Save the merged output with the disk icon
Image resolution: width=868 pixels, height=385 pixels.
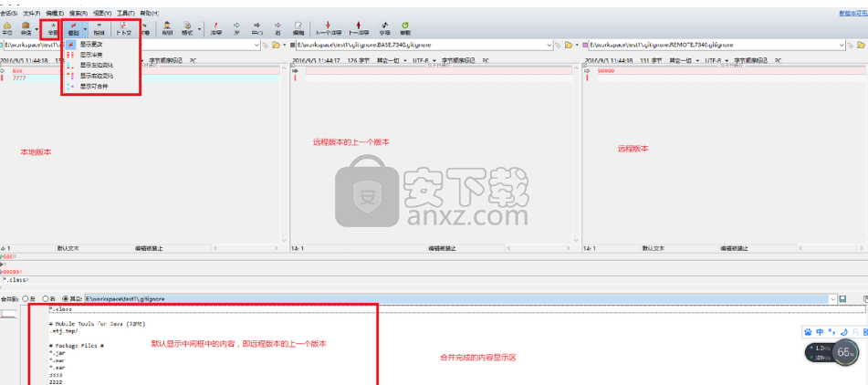[x=842, y=298]
